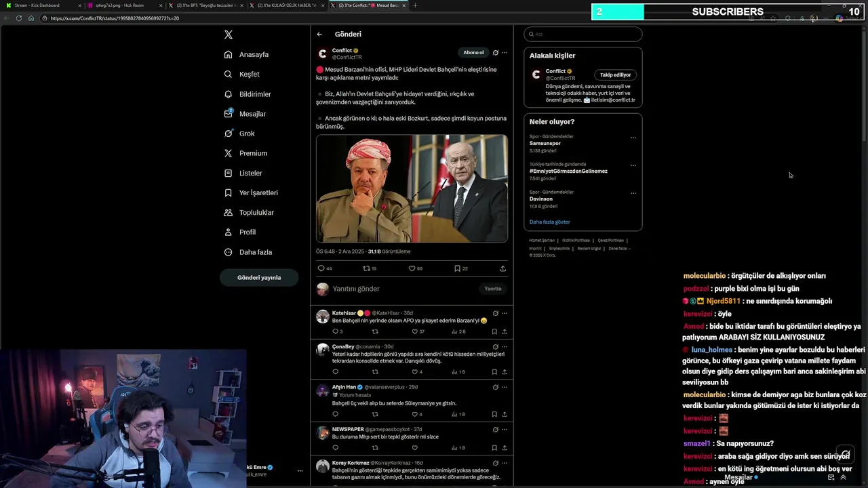Click Abone ol on Conflict post

(x=473, y=52)
